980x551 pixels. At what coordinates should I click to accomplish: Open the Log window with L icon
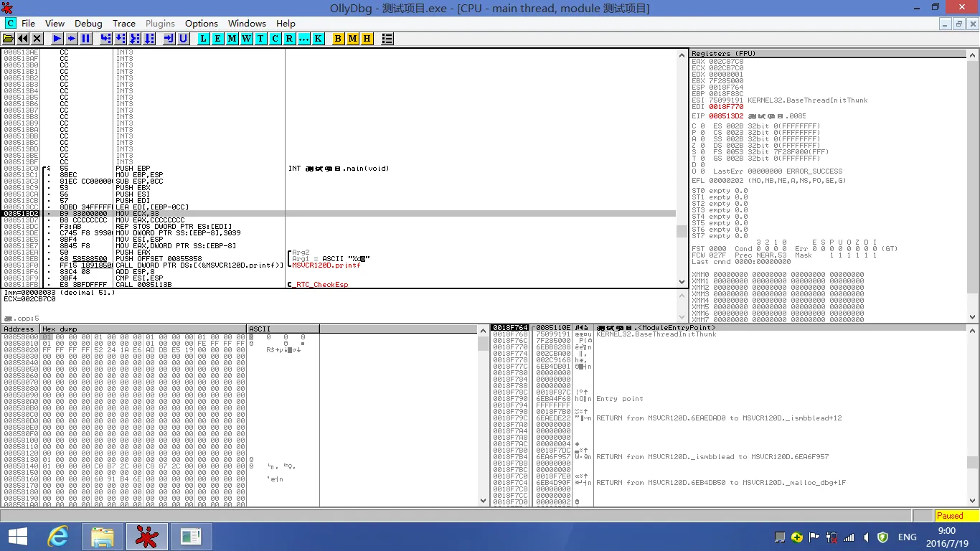[x=204, y=39]
